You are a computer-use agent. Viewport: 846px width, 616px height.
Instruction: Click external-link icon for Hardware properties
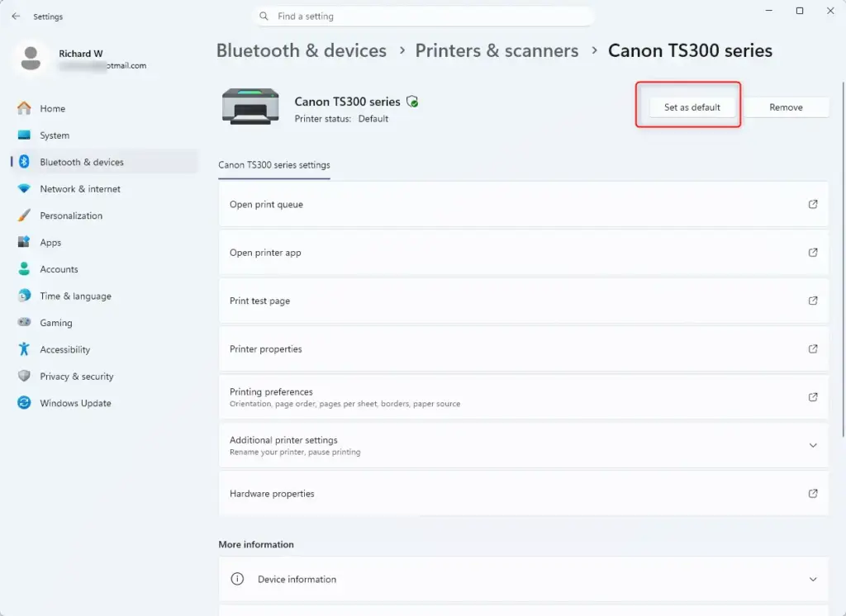coord(813,494)
